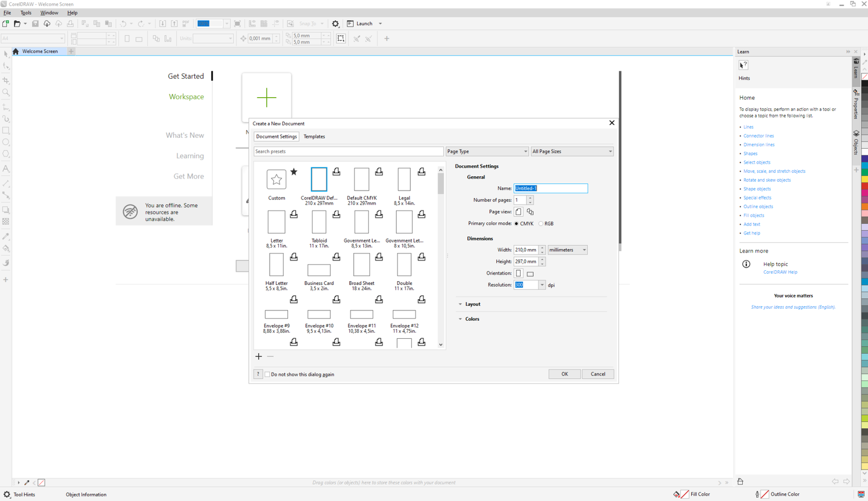Select the Tabloid preset thumbnail
The height and width of the screenshot is (501, 868).
pos(319,222)
